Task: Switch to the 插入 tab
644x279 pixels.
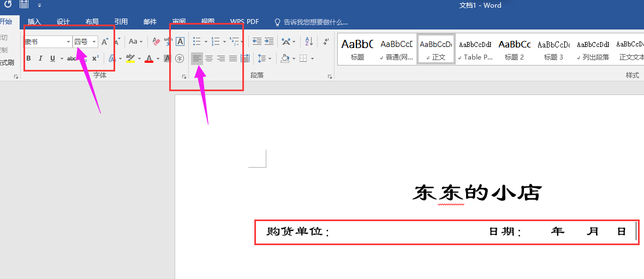Action: point(34,22)
